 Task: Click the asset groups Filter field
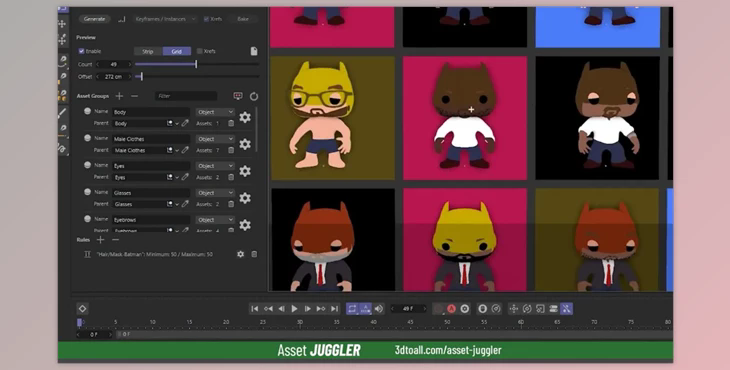(x=186, y=96)
